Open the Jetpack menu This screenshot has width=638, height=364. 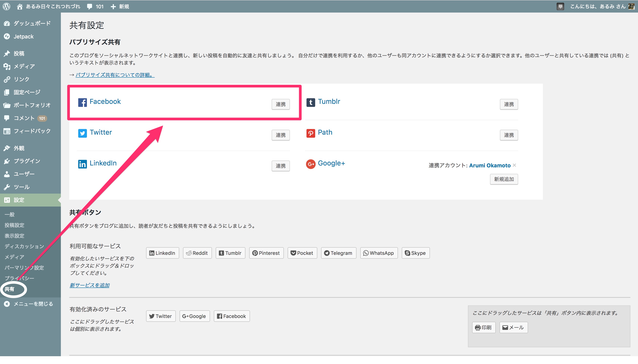coord(30,37)
